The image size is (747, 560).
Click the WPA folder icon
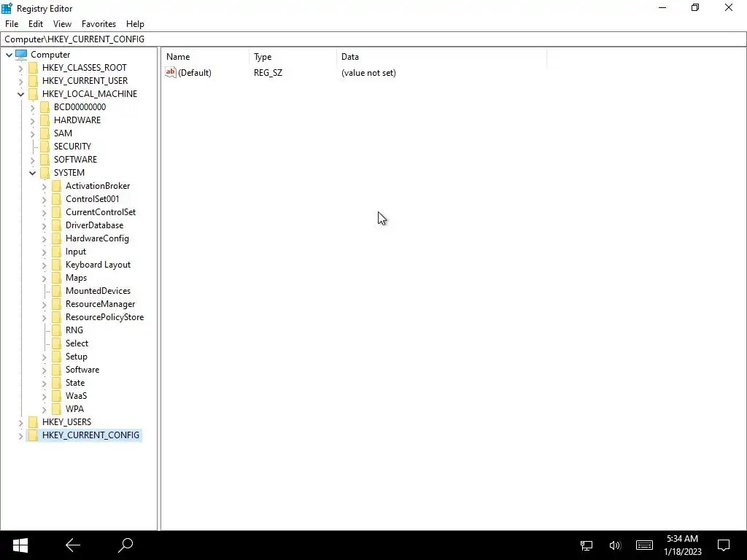(56, 408)
